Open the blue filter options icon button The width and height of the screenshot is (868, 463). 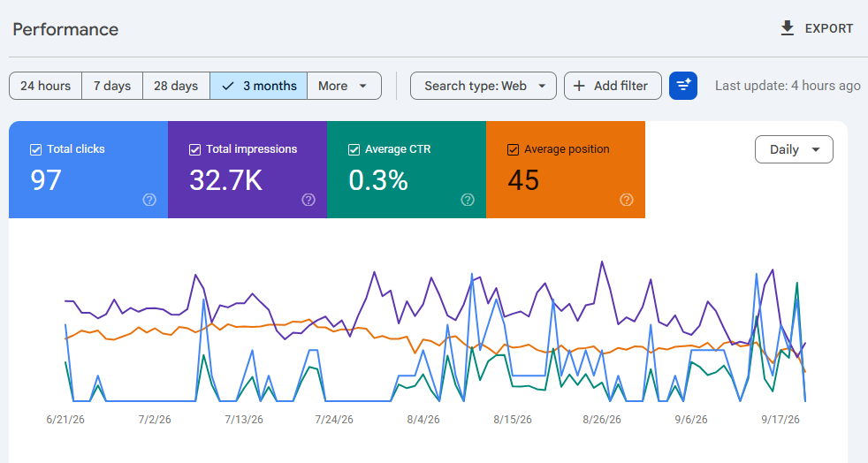point(683,86)
